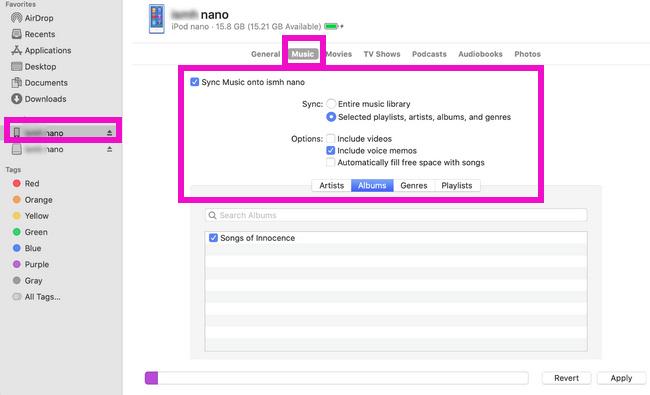The image size is (650, 395).
Task: Filter by Blue tag
Action: (x=27, y=248)
